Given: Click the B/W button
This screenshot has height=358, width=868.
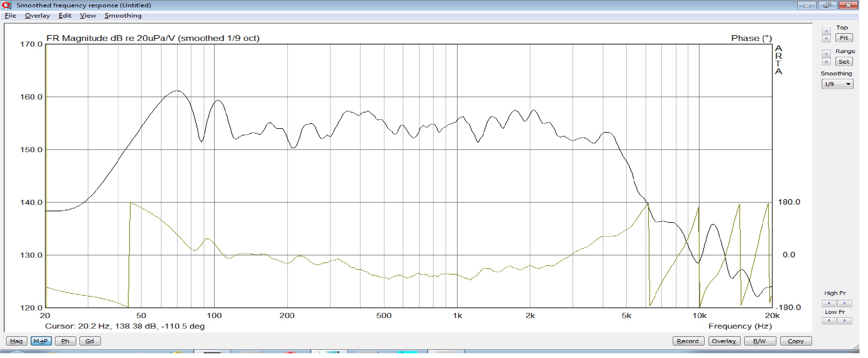Looking at the screenshot, I should pos(759,341).
